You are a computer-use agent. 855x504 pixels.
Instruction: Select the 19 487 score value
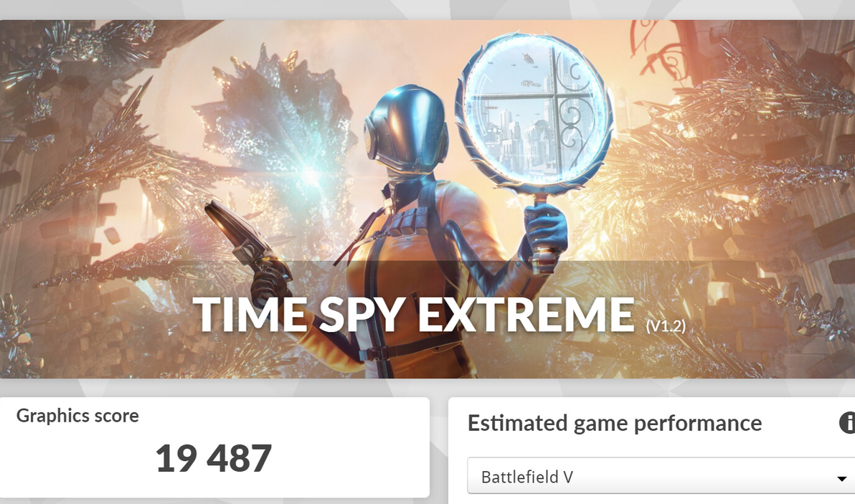213,458
